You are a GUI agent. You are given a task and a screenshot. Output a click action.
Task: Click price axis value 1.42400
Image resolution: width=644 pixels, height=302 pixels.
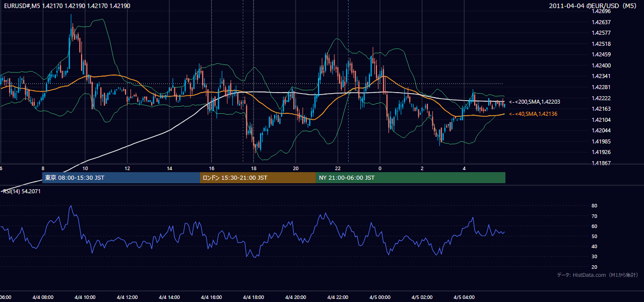tap(601, 65)
